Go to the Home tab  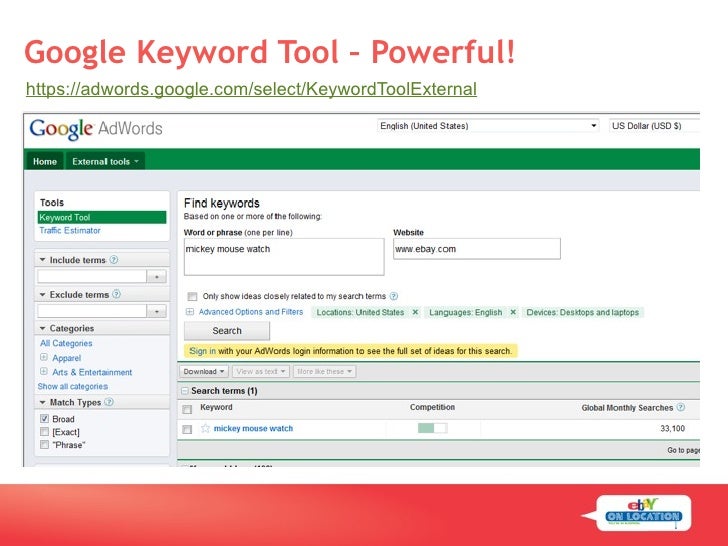point(45,161)
